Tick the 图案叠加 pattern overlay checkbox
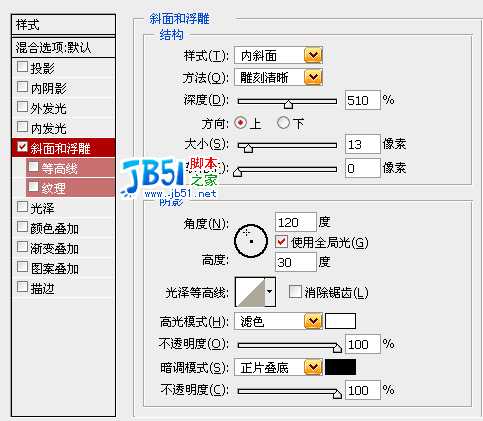The height and width of the screenshot is (421, 483). pyautogui.click(x=22, y=267)
